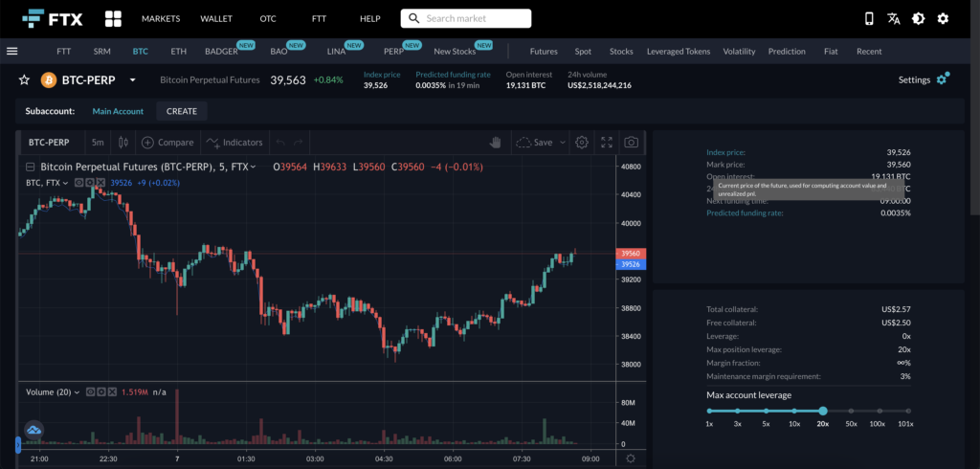The image size is (980, 469).
Task: Open the HELP menu
Action: (x=370, y=19)
